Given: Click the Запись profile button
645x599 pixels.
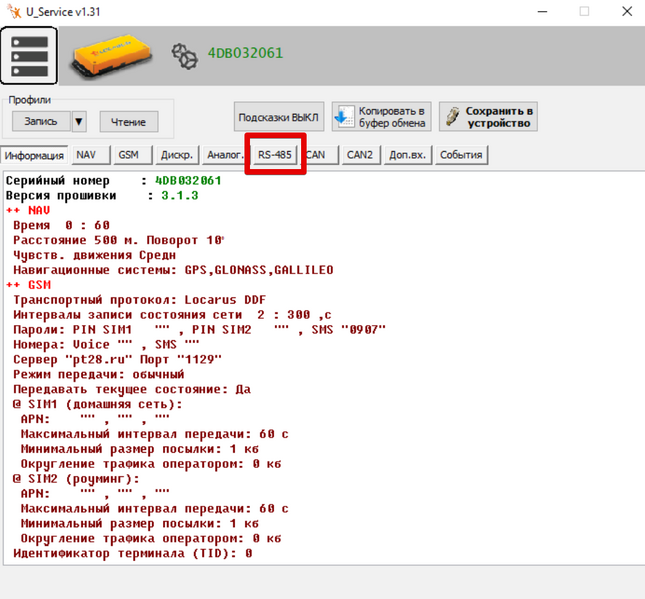Looking at the screenshot, I should (x=41, y=121).
